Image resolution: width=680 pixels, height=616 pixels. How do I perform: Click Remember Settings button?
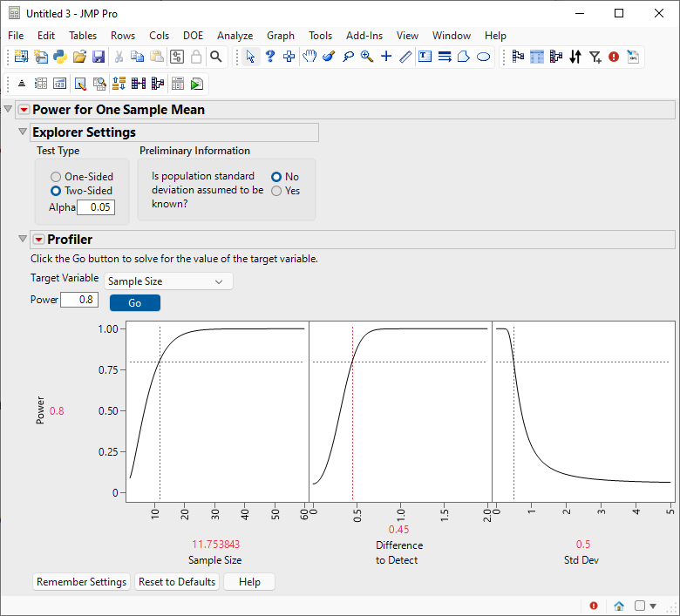click(x=82, y=582)
